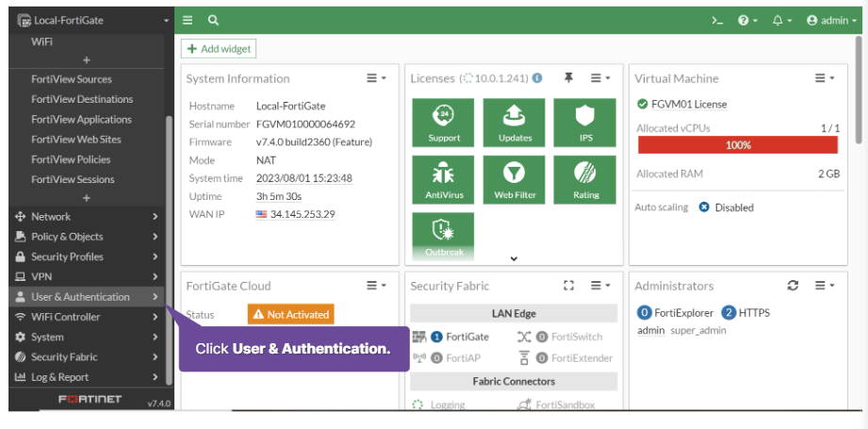The width and height of the screenshot is (868, 429).
Task: Open Security Fabric widget menu
Action: [x=600, y=286]
